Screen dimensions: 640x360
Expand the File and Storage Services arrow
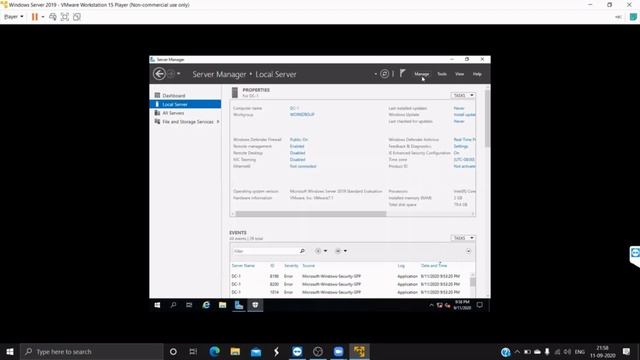pos(218,122)
